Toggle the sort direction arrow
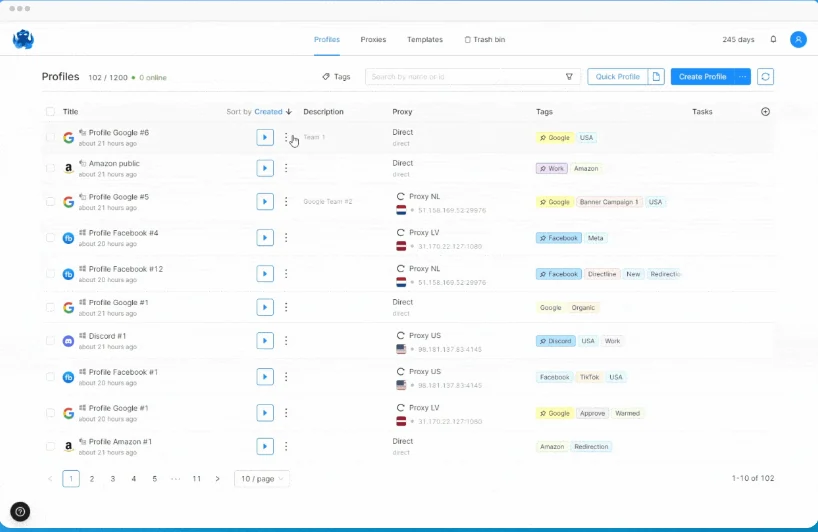818x532 pixels. 288,112
